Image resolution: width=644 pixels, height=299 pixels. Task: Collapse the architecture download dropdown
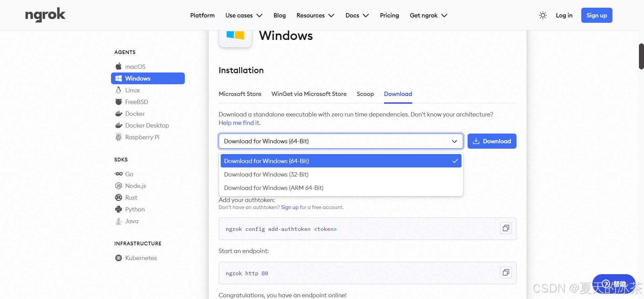click(341, 141)
